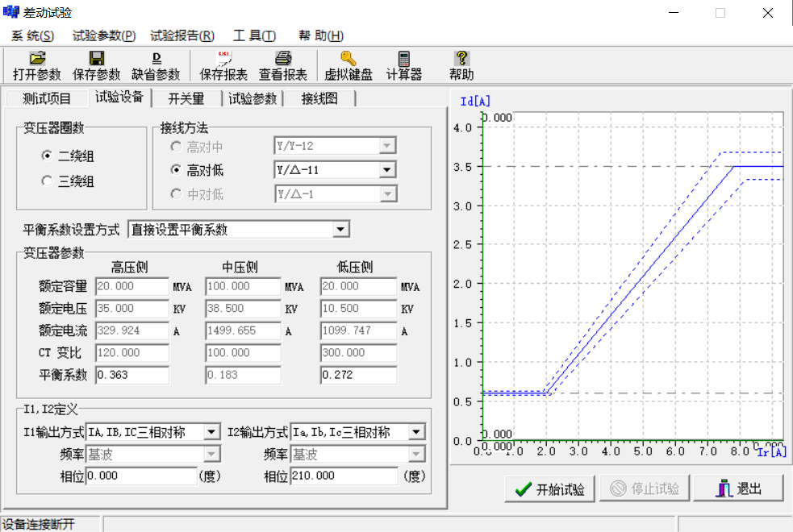Exit the program via 退出 button
This screenshot has height=532, width=793.
click(738, 488)
